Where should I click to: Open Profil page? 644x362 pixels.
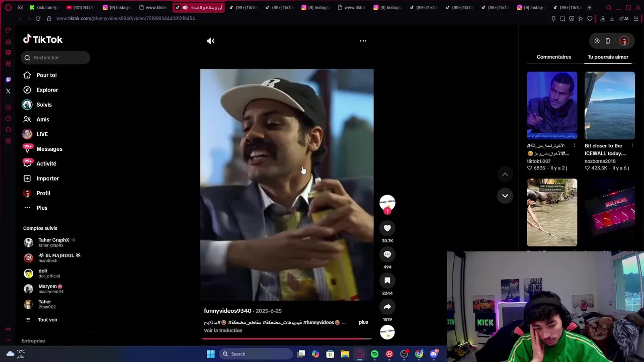click(43, 193)
